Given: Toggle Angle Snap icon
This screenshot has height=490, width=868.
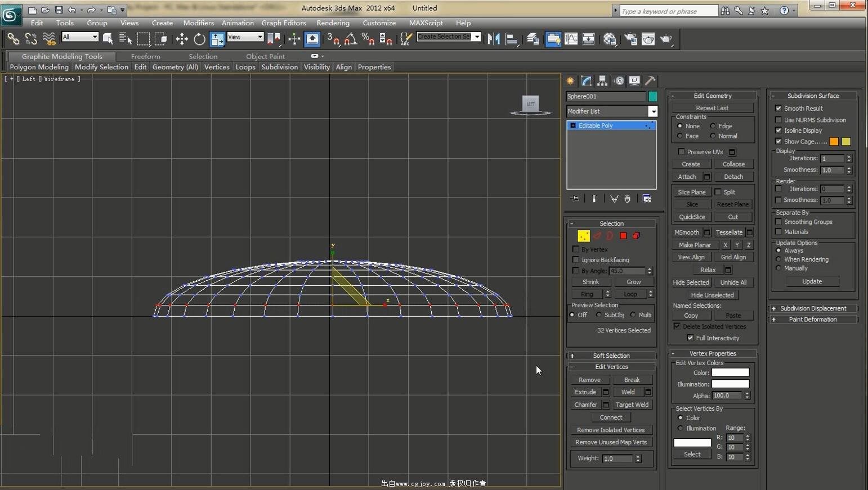Looking at the screenshot, I should (x=351, y=39).
